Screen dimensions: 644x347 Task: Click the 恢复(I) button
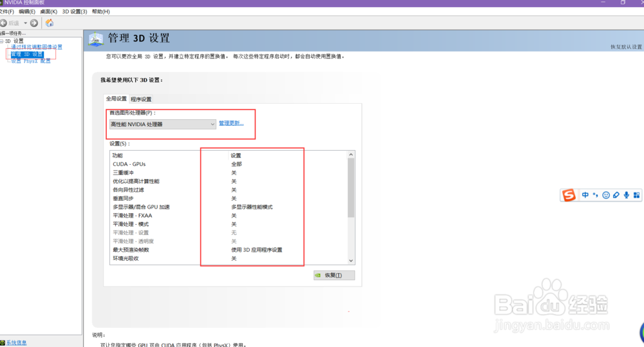tap(334, 275)
